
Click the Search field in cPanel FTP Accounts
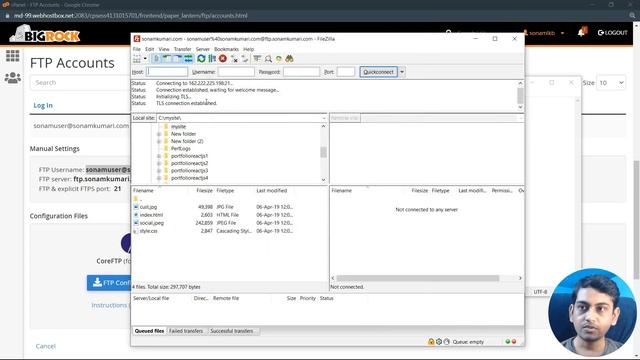pos(80,83)
